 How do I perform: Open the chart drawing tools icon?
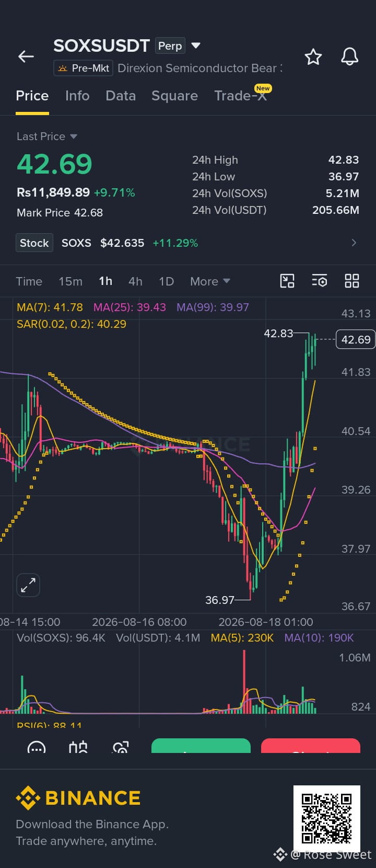tap(287, 281)
